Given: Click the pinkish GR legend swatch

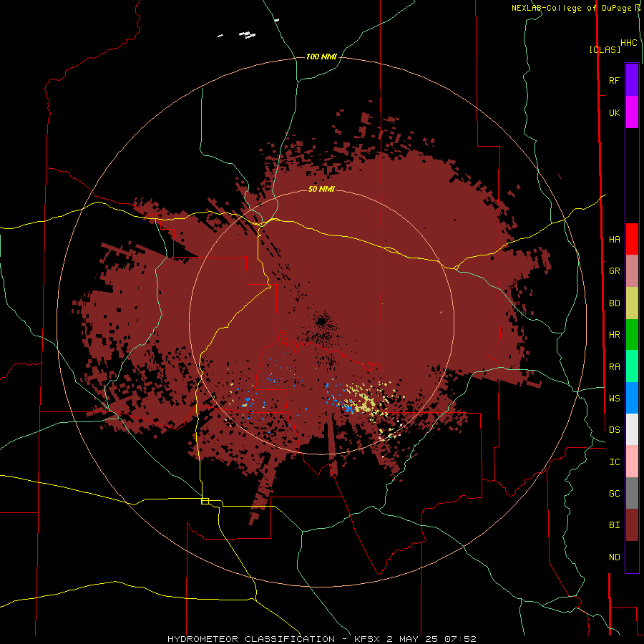Looking at the screenshot, I should [632, 271].
